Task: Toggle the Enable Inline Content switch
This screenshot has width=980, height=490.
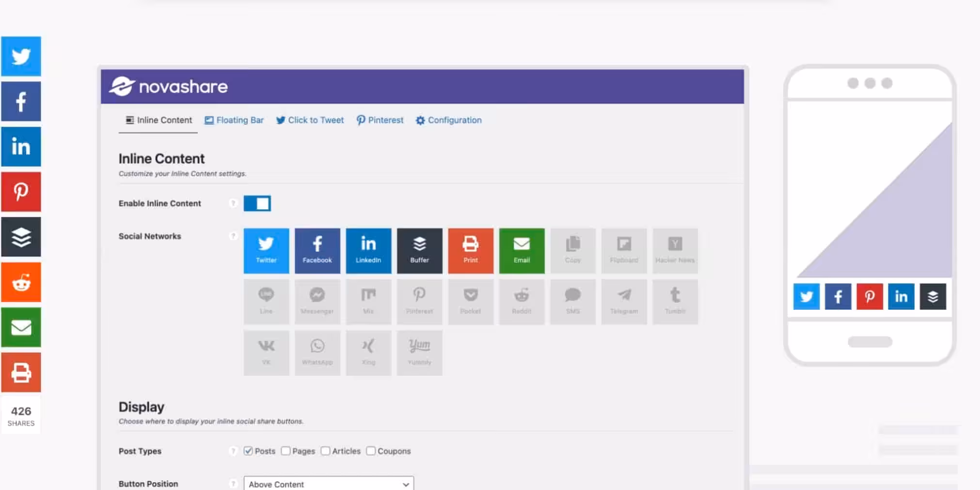Action: tap(257, 203)
